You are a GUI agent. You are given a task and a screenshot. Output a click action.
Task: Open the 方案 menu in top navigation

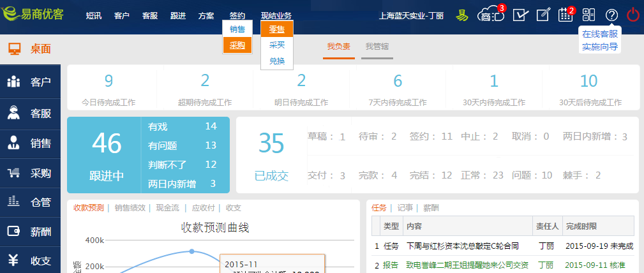coord(206,15)
